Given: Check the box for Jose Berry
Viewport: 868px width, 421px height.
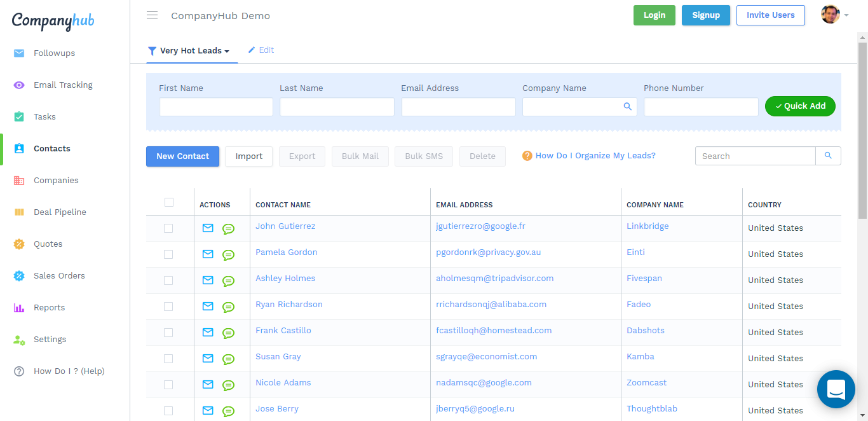Looking at the screenshot, I should [x=168, y=411].
